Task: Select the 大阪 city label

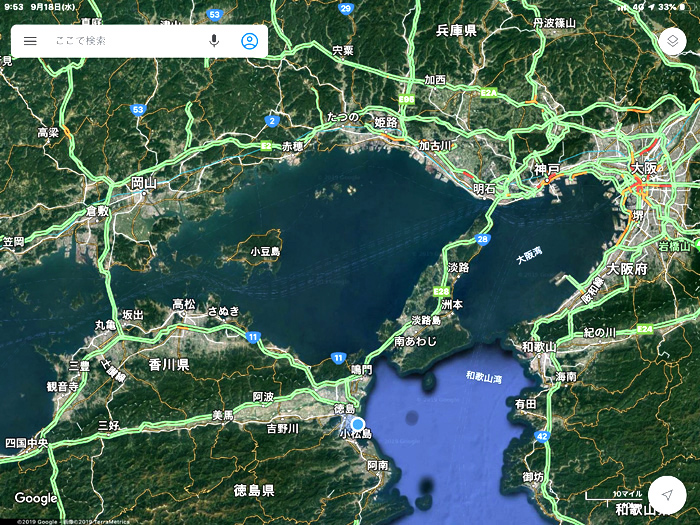Action: click(644, 168)
